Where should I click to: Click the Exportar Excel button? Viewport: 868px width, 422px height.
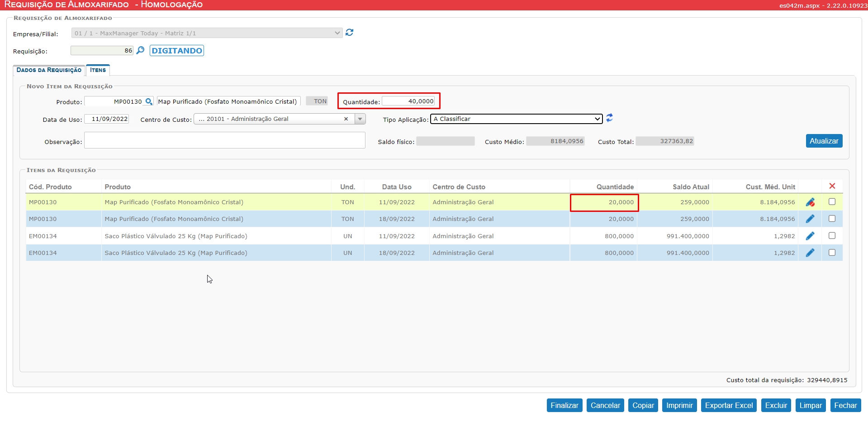pos(729,405)
